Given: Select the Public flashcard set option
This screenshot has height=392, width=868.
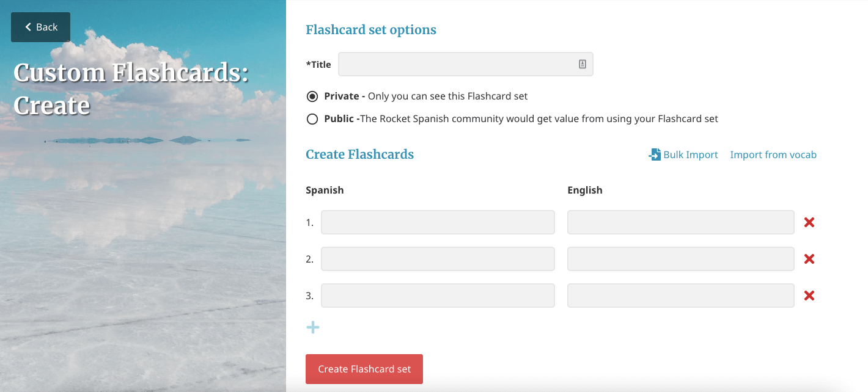Looking at the screenshot, I should click(x=312, y=118).
